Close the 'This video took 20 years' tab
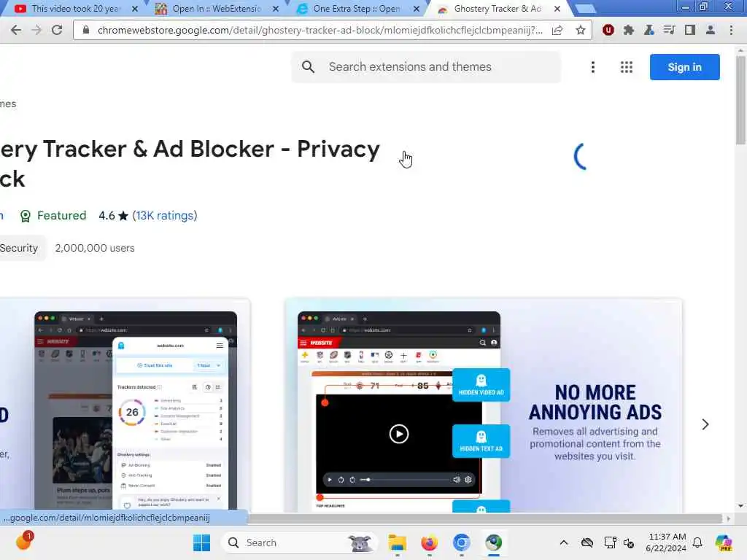747x560 pixels. (x=135, y=9)
